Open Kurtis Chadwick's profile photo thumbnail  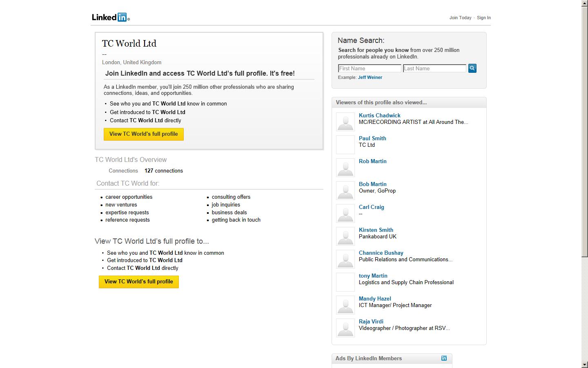345,122
